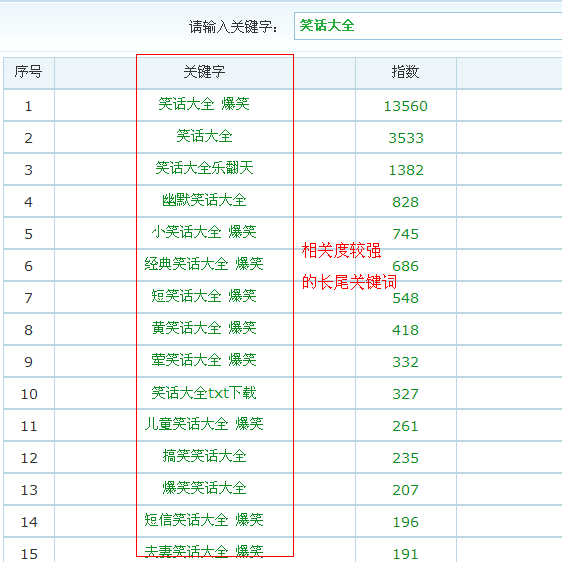This screenshot has width=562, height=562.
Task: Select the keyword 搞笑笑话大全
Action: point(204,456)
